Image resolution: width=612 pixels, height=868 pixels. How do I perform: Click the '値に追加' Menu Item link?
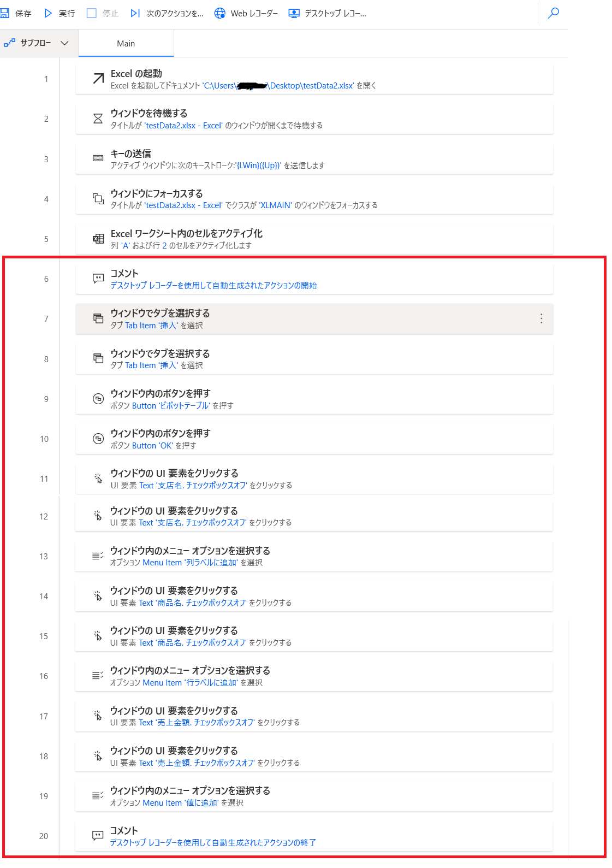(x=181, y=802)
